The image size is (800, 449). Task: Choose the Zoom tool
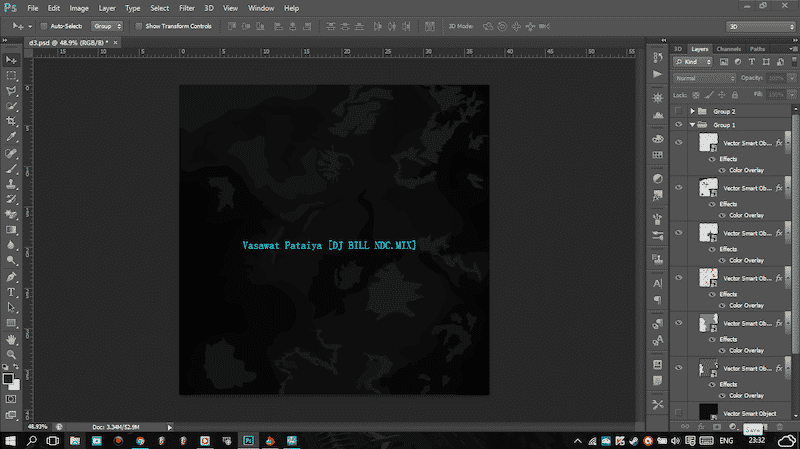click(x=11, y=354)
